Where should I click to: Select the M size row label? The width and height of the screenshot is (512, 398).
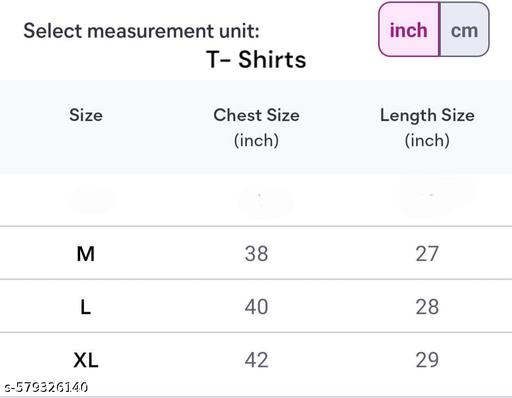[x=86, y=254]
